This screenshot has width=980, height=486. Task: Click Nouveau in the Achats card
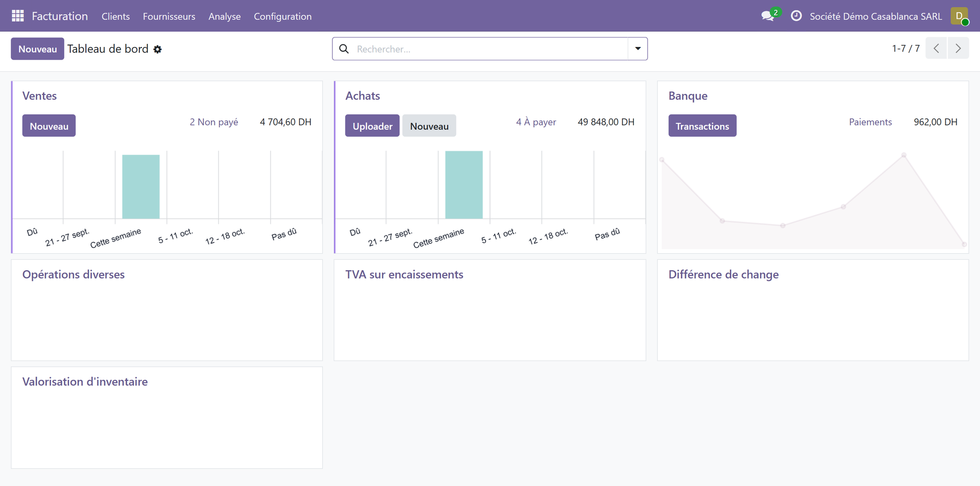[429, 126]
